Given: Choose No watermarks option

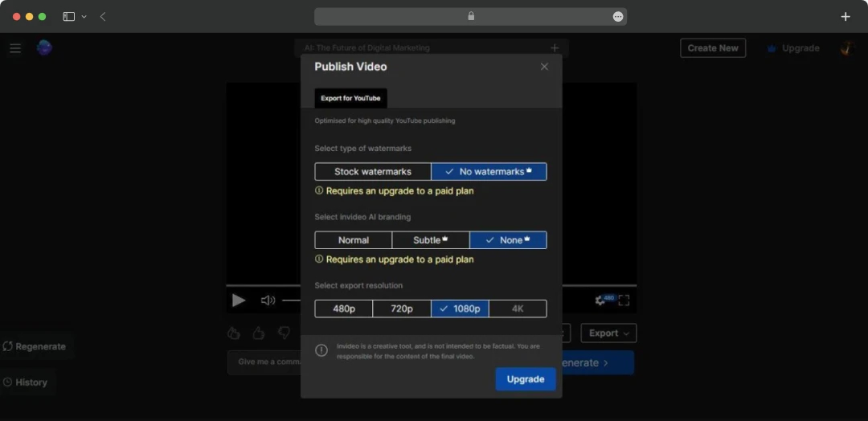Looking at the screenshot, I should click(489, 171).
